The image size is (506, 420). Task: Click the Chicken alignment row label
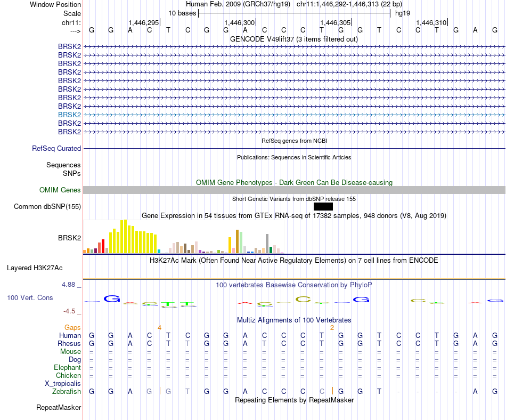tap(68, 375)
